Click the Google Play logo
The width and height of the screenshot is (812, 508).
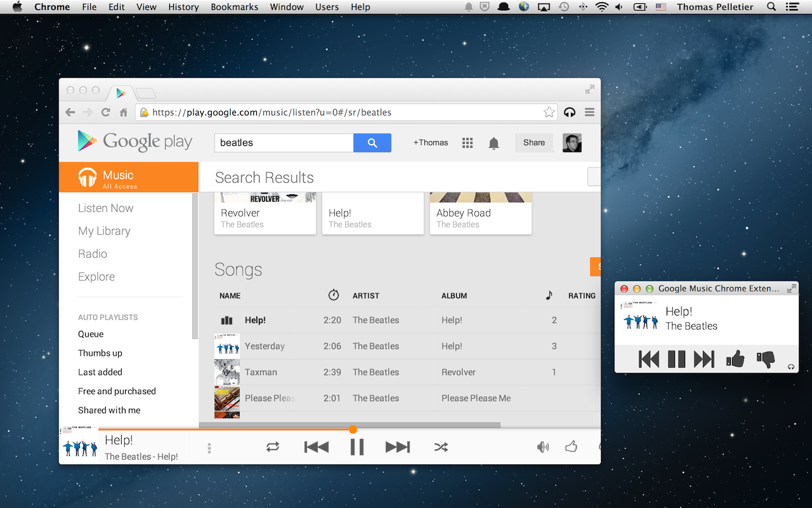click(x=134, y=142)
